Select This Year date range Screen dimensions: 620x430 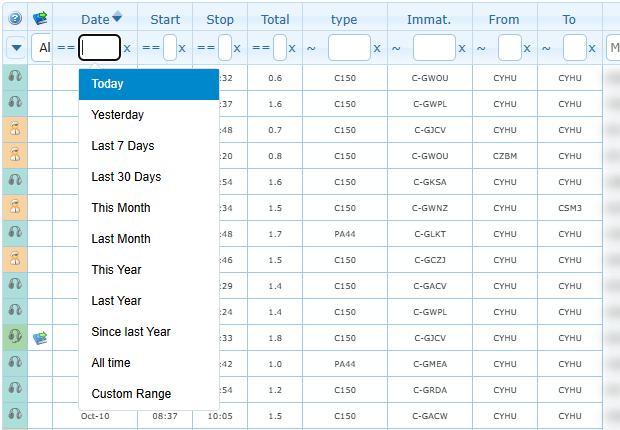149,270
